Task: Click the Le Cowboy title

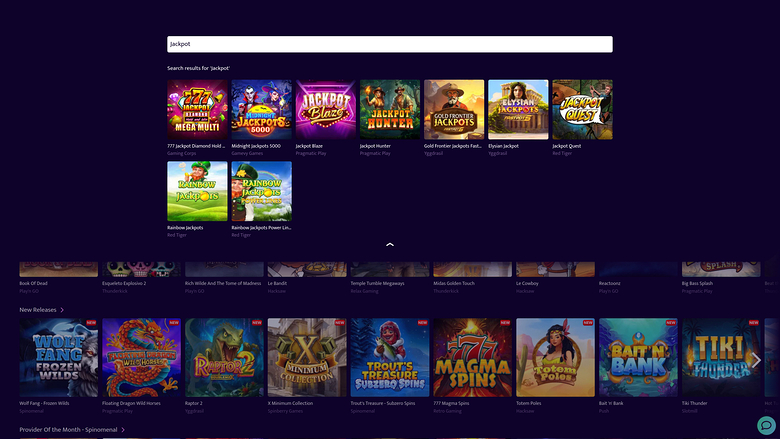Action: (527, 283)
